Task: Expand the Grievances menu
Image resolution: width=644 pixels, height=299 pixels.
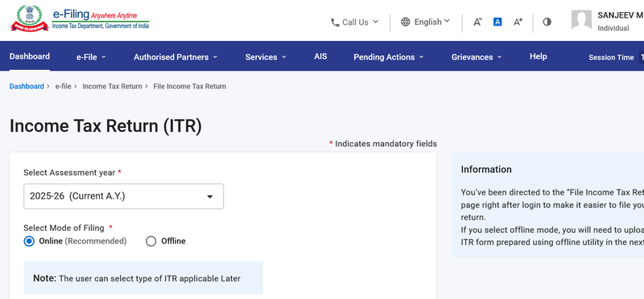Action: point(477,57)
